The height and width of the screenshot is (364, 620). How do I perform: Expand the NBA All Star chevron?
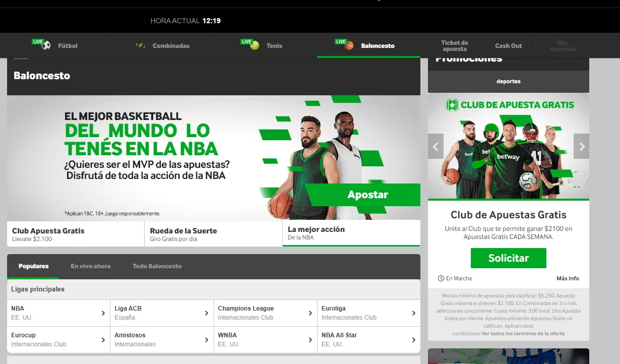pos(413,340)
